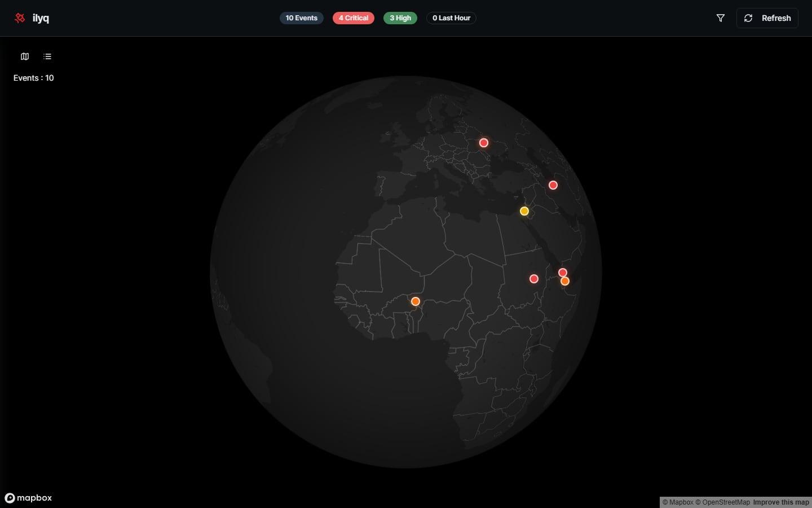The image size is (812, 508).
Task: Click the yellow event marker near Israel
Action: coord(524,211)
